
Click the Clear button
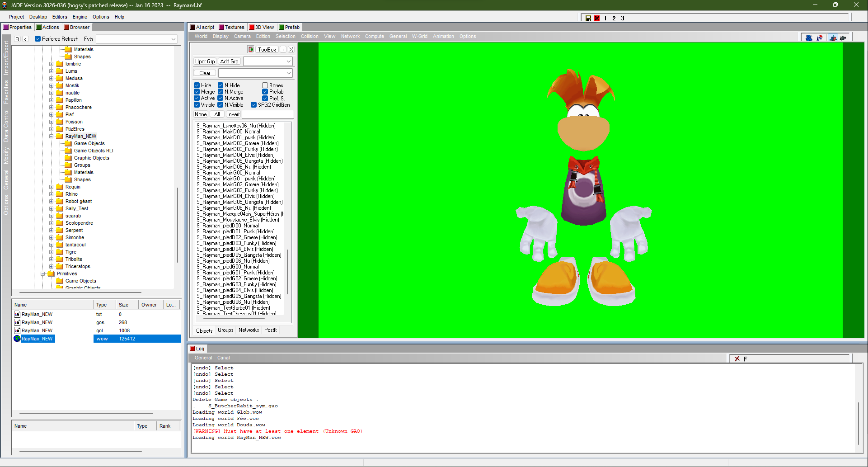pos(205,73)
